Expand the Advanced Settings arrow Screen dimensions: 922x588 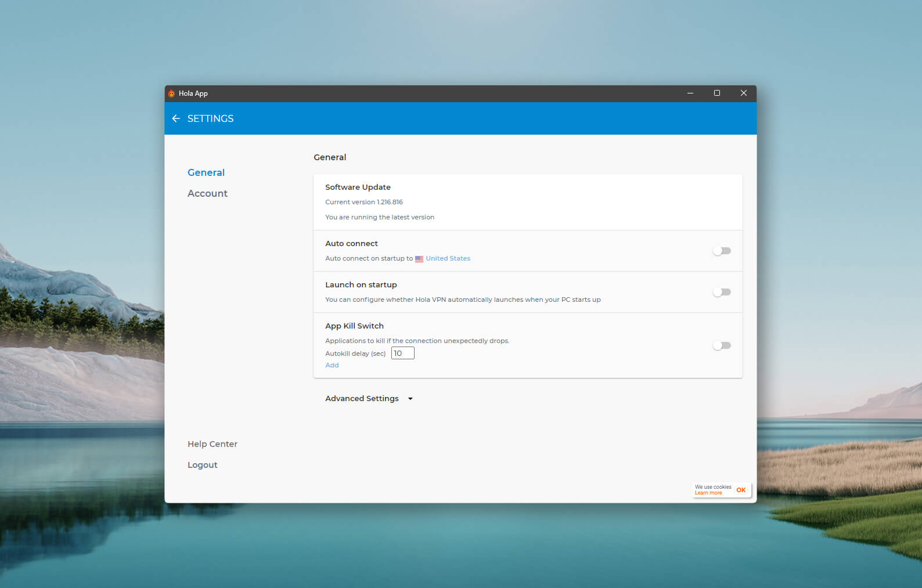410,399
